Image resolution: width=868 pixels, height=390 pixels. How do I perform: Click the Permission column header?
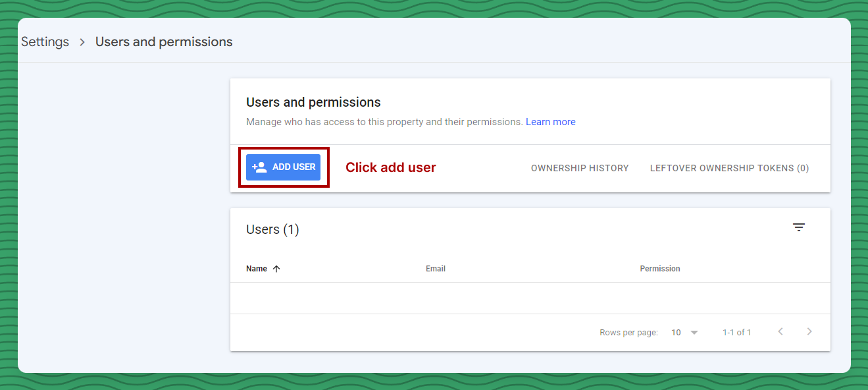point(660,269)
